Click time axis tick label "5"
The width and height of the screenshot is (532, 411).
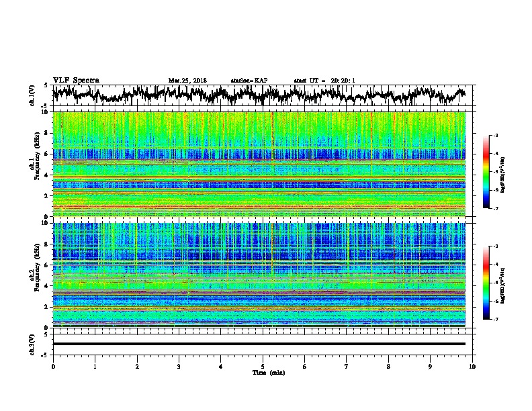pos(263,367)
